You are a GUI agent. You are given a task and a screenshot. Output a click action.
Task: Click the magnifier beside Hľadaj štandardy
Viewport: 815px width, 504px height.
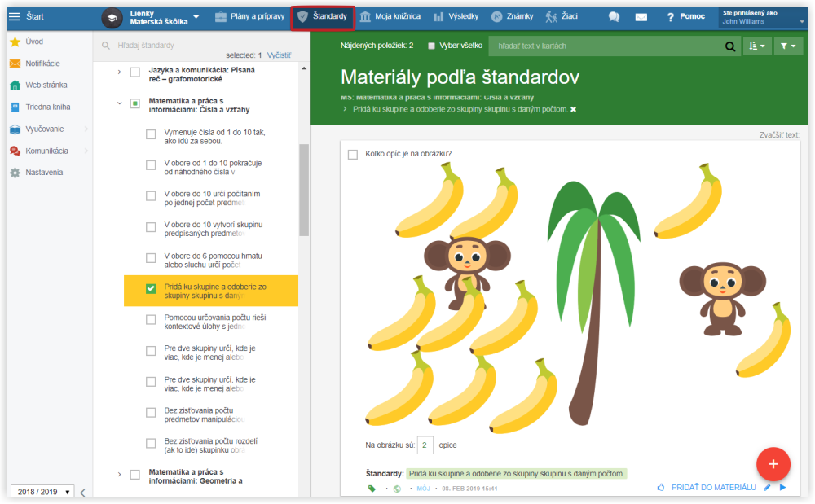106,46
